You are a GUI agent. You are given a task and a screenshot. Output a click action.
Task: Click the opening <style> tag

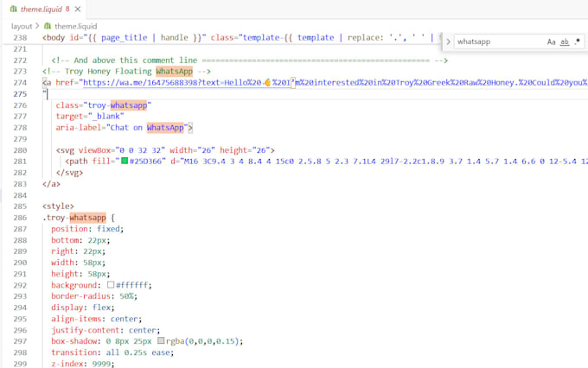58,206
